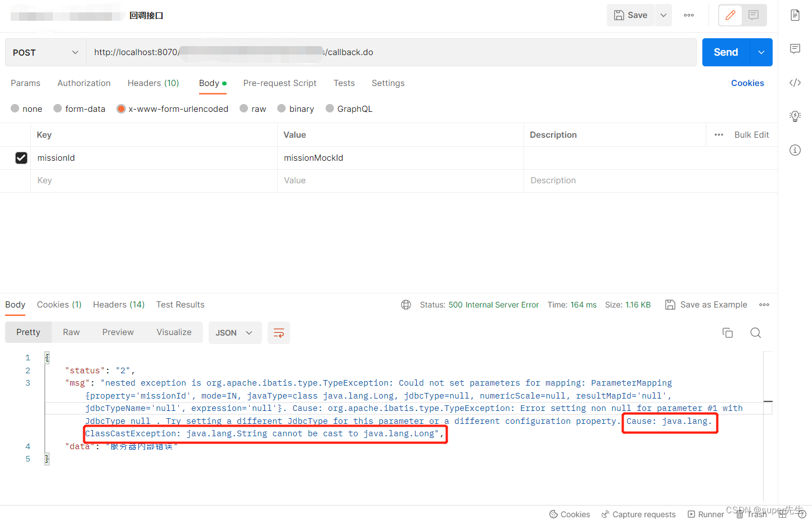Open Bulk Edit for parameters

pos(752,135)
